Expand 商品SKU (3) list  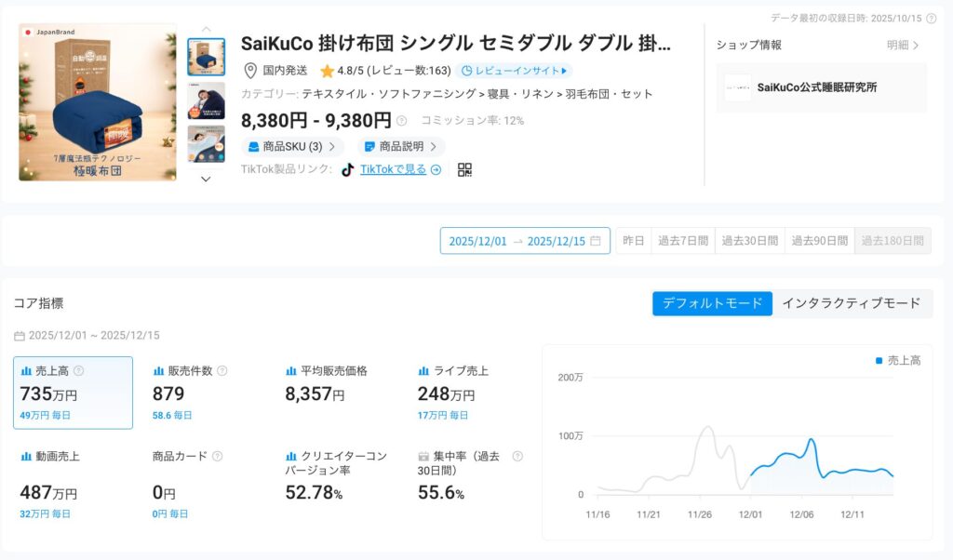(x=292, y=147)
